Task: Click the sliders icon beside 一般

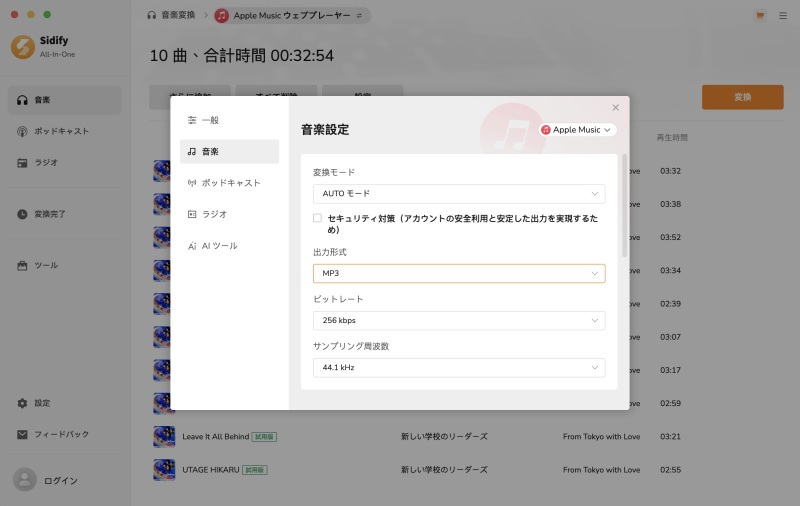Action: tap(192, 120)
